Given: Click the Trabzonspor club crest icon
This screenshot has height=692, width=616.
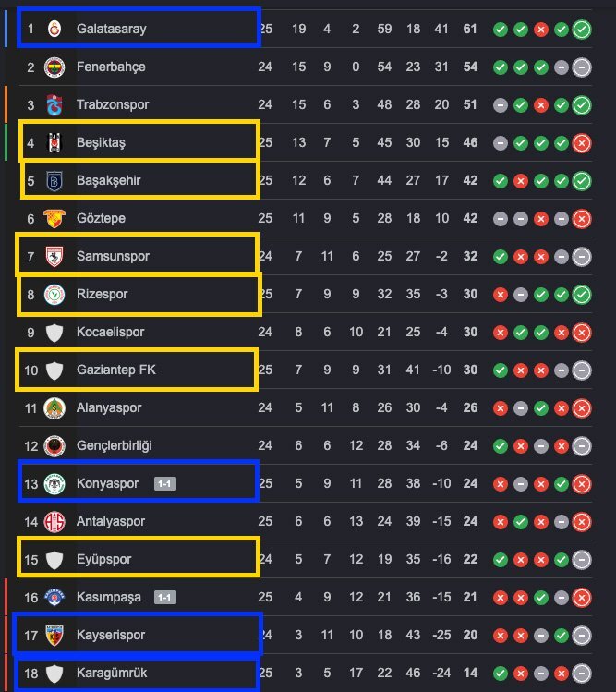Looking at the screenshot, I should [x=55, y=104].
